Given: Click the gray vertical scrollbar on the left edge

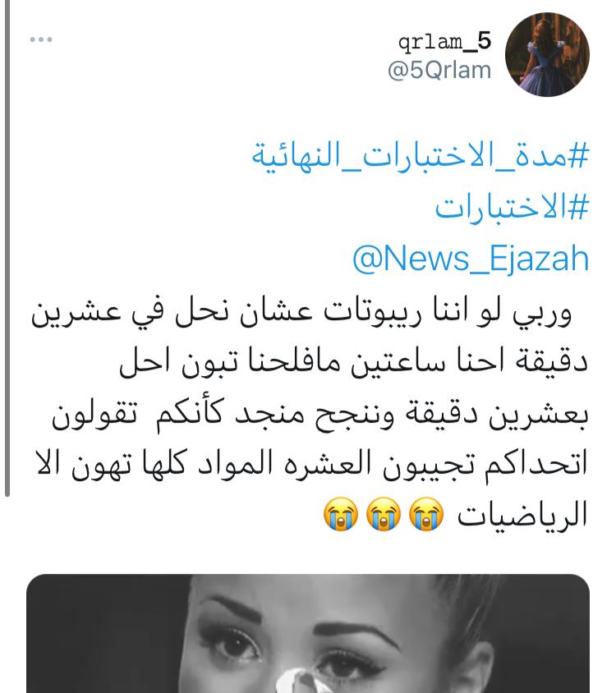Looking at the screenshot, I should pyautogui.click(x=7, y=247).
